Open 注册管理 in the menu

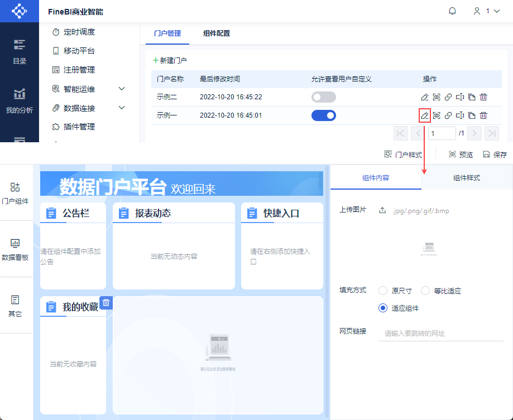tap(74, 70)
